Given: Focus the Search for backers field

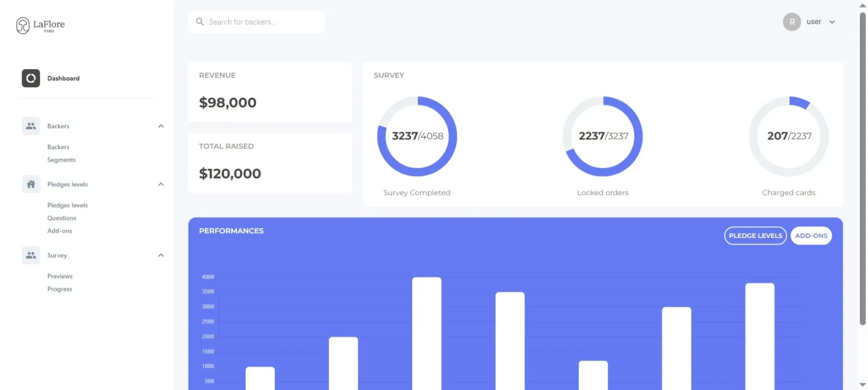Looking at the screenshot, I should pyautogui.click(x=256, y=22).
